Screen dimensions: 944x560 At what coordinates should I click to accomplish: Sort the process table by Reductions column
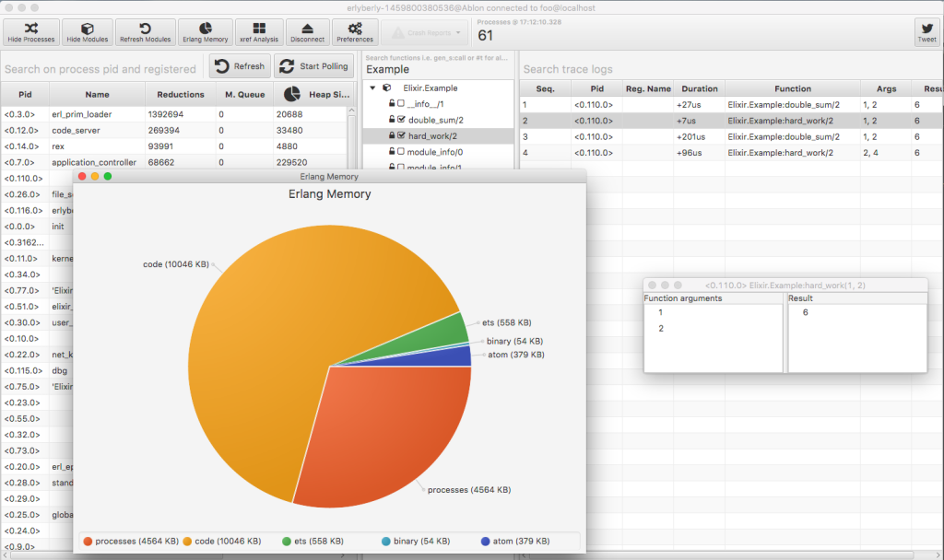pos(181,94)
